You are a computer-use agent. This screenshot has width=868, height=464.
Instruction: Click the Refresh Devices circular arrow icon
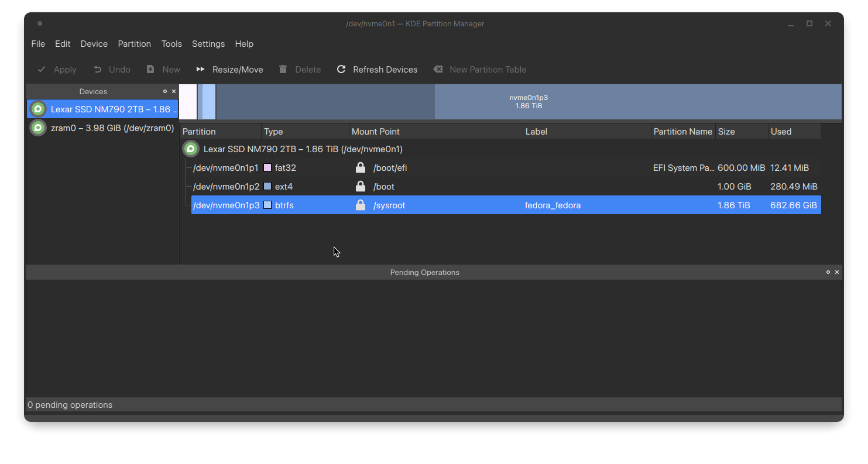[x=341, y=70]
